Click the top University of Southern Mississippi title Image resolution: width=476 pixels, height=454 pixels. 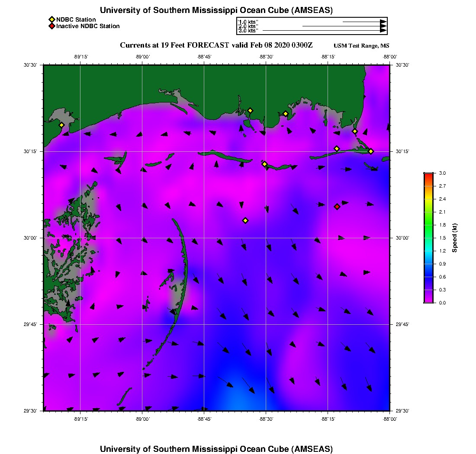216,10
